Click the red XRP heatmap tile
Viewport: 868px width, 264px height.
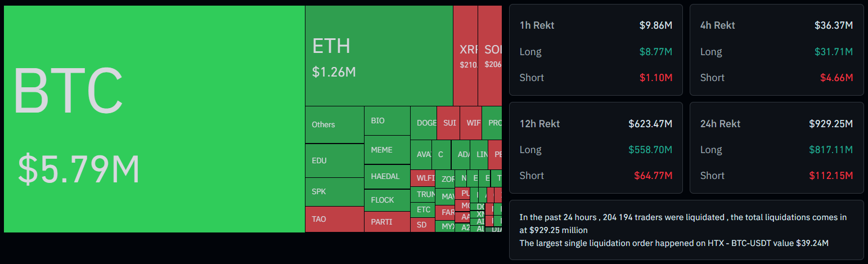465,56
